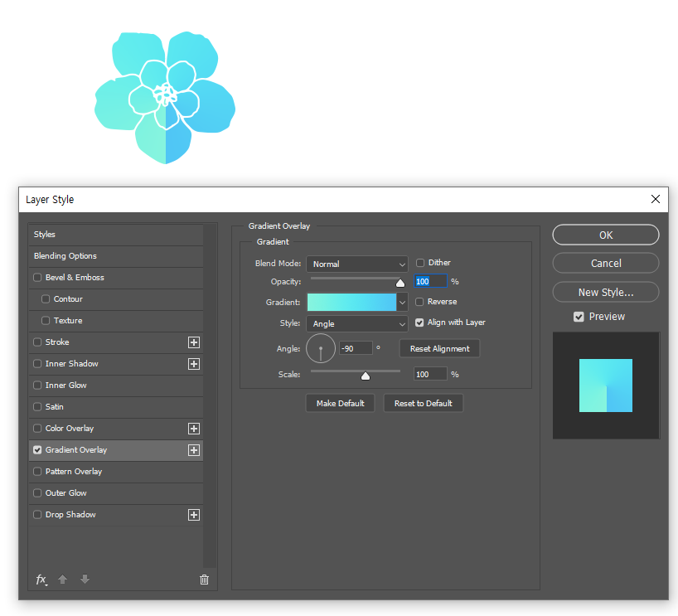This screenshot has height=616, width=678.
Task: Open the Style dropdown showing Angle
Action: click(357, 323)
